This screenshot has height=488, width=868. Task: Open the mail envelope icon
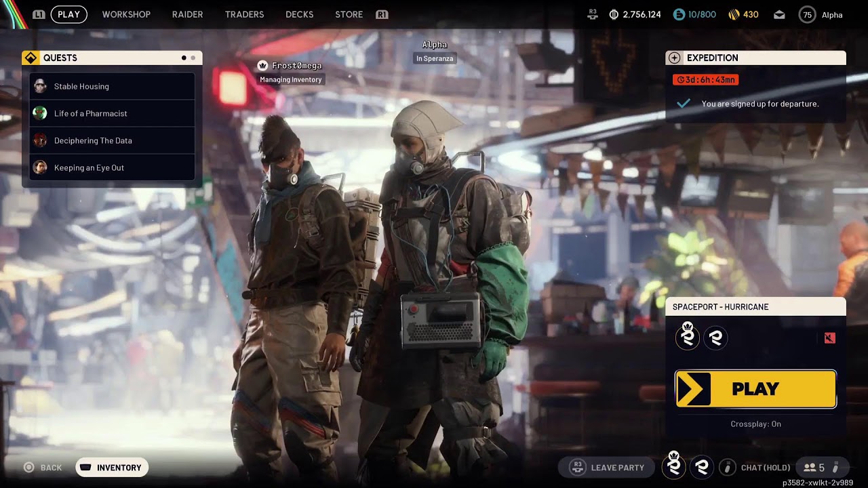(779, 14)
